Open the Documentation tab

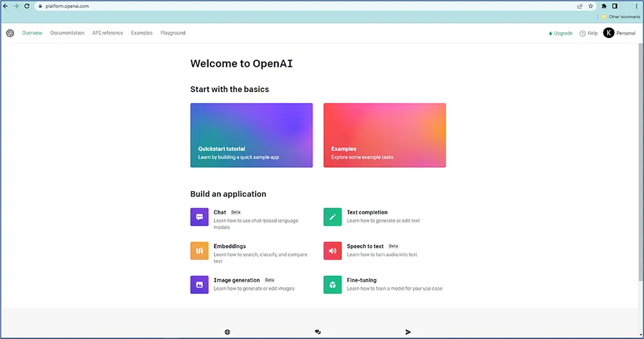[67, 33]
